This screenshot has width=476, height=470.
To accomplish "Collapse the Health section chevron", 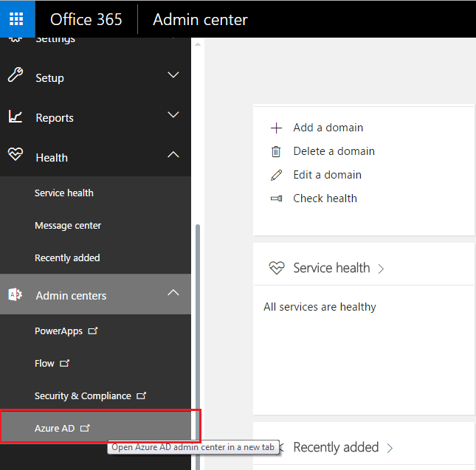I will point(173,155).
